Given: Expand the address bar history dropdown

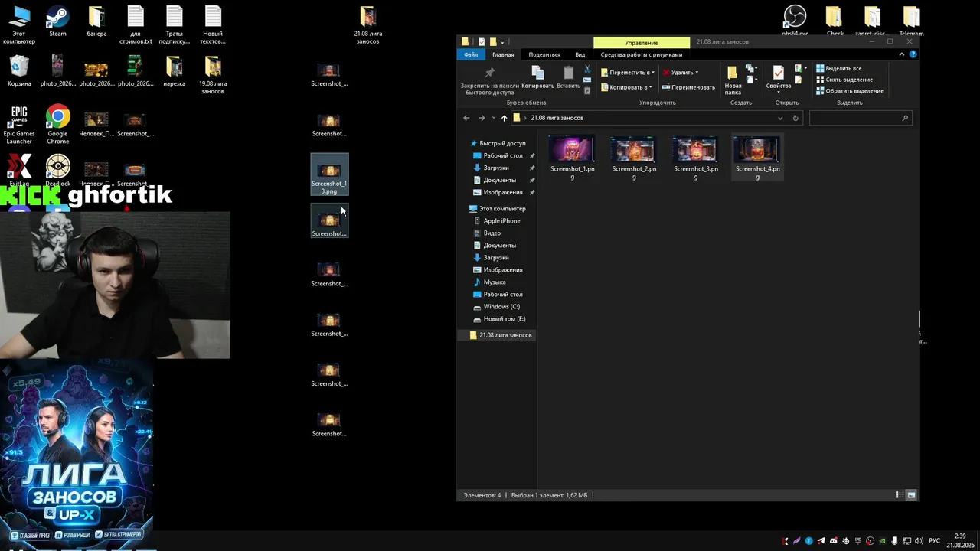Looking at the screenshot, I should (x=780, y=118).
